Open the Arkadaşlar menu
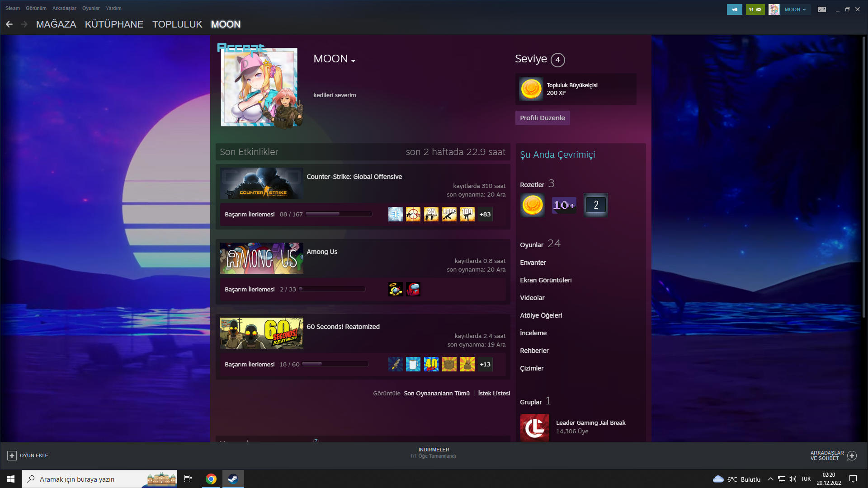 64,8
